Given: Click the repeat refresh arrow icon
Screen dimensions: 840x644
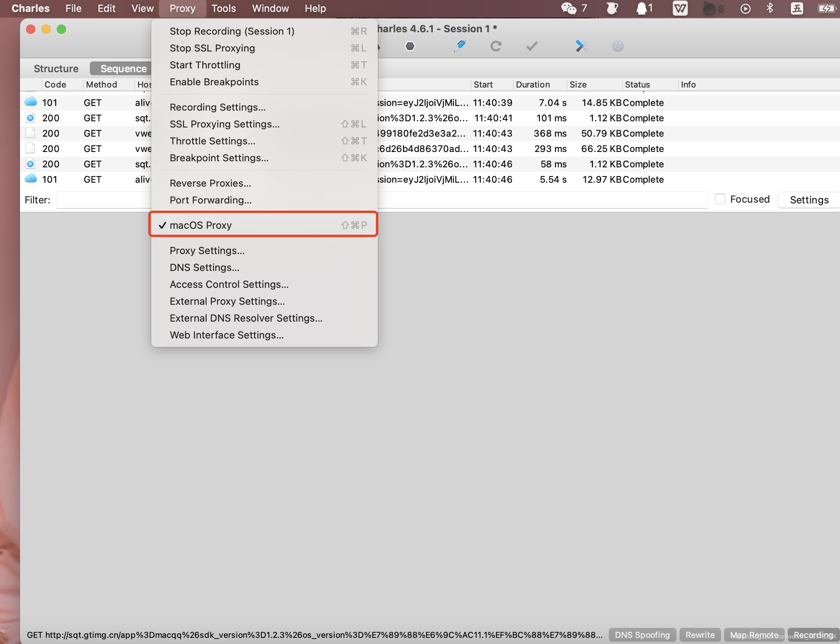Looking at the screenshot, I should tap(496, 46).
